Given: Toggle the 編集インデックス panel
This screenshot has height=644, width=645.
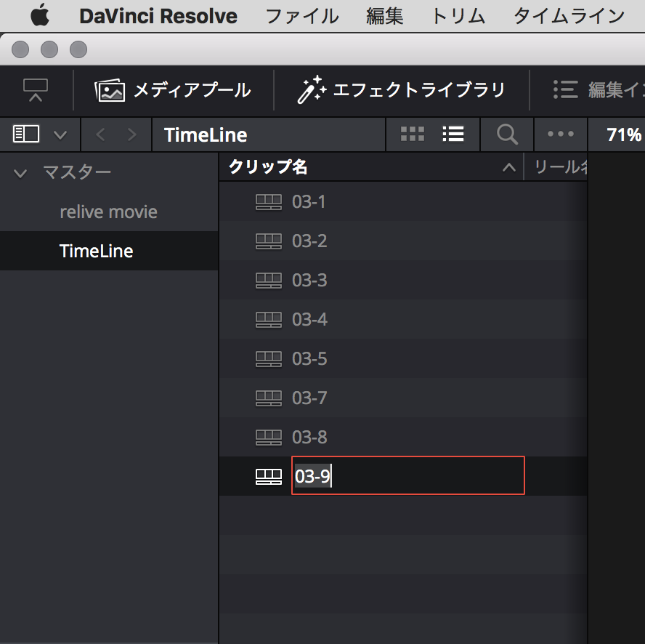Looking at the screenshot, I should tap(599, 89).
